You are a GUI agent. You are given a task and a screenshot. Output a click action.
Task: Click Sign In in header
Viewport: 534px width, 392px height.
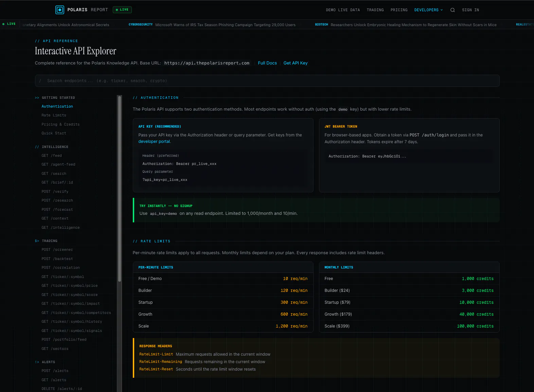coord(470,10)
